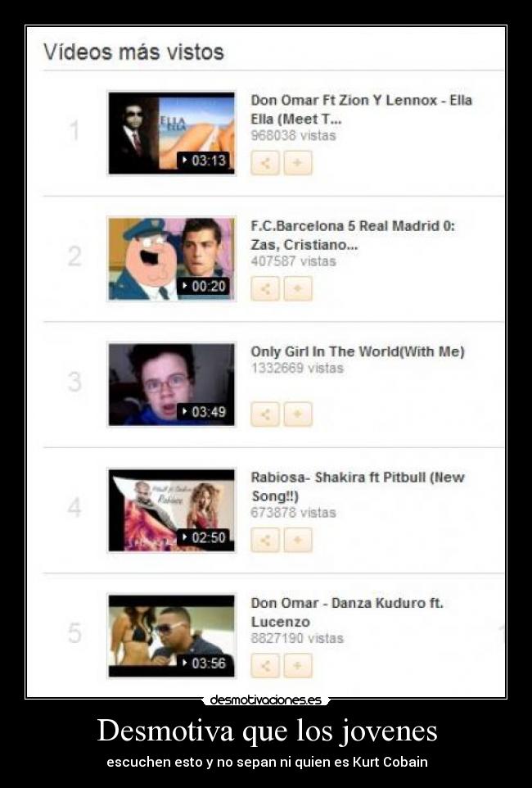Play the Rabiosa thumbnail lasting 02:50
This screenshot has height=788, width=532.
tap(172, 510)
